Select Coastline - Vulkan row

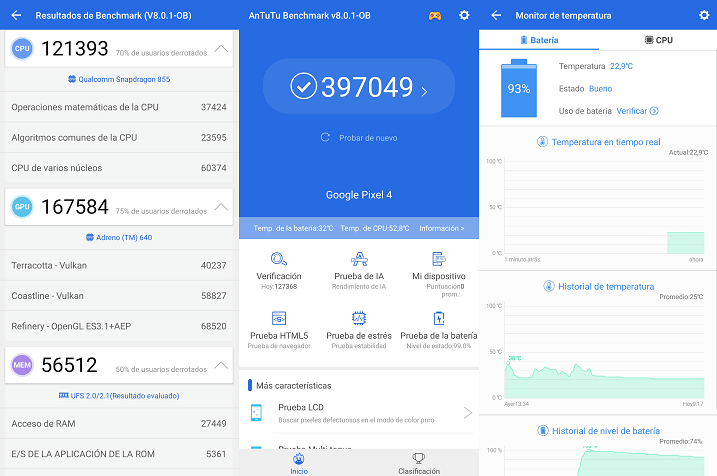[x=119, y=296]
